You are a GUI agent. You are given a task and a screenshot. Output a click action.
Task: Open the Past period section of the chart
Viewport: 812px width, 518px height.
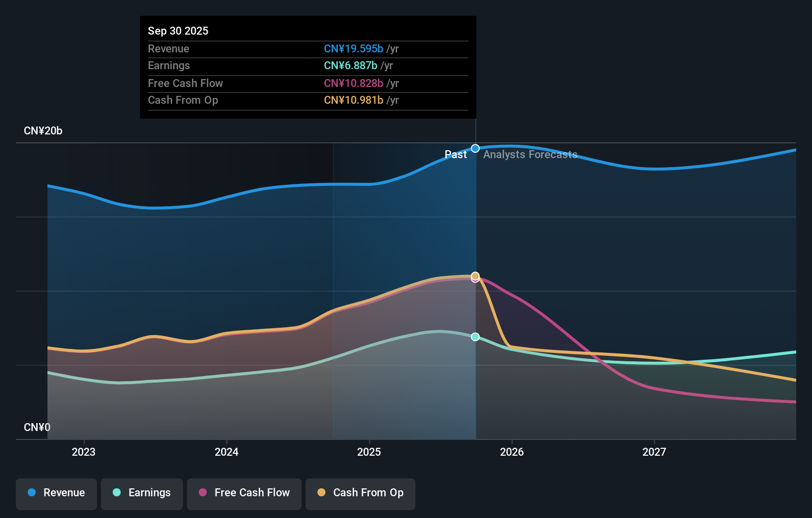(x=456, y=154)
